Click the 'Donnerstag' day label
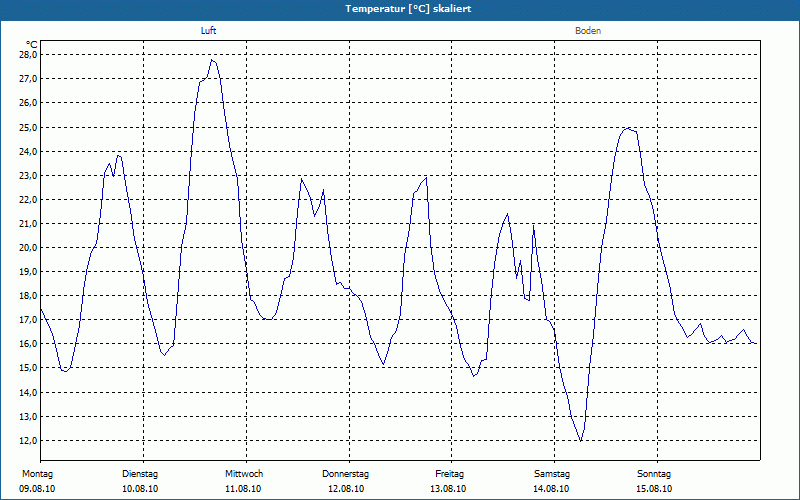The height and width of the screenshot is (500, 800). pyautogui.click(x=345, y=474)
